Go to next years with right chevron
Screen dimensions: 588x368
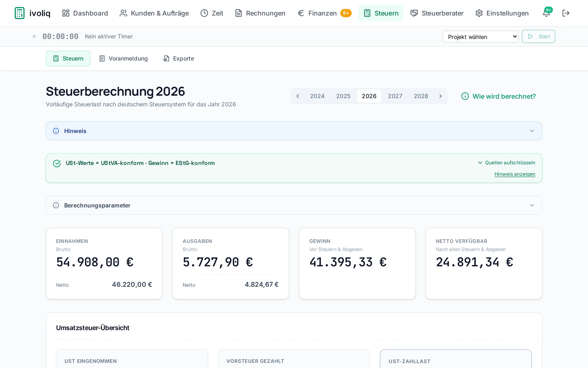pos(440,96)
